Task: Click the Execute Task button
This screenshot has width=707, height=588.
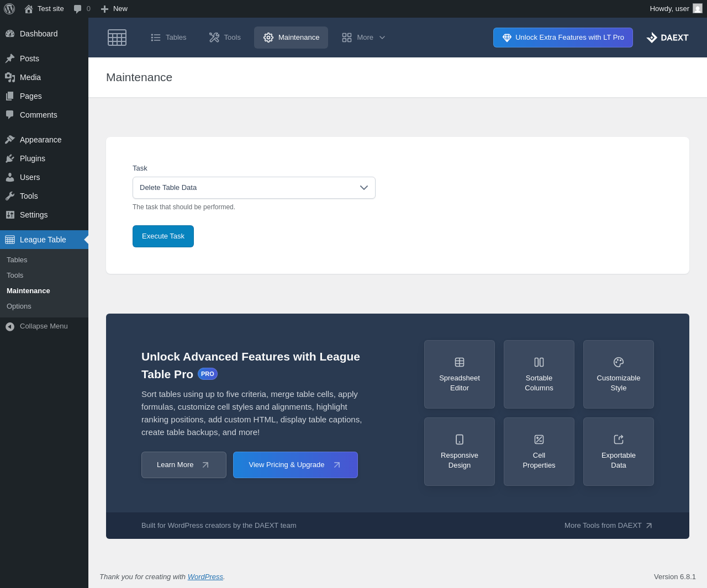Action: point(163,236)
